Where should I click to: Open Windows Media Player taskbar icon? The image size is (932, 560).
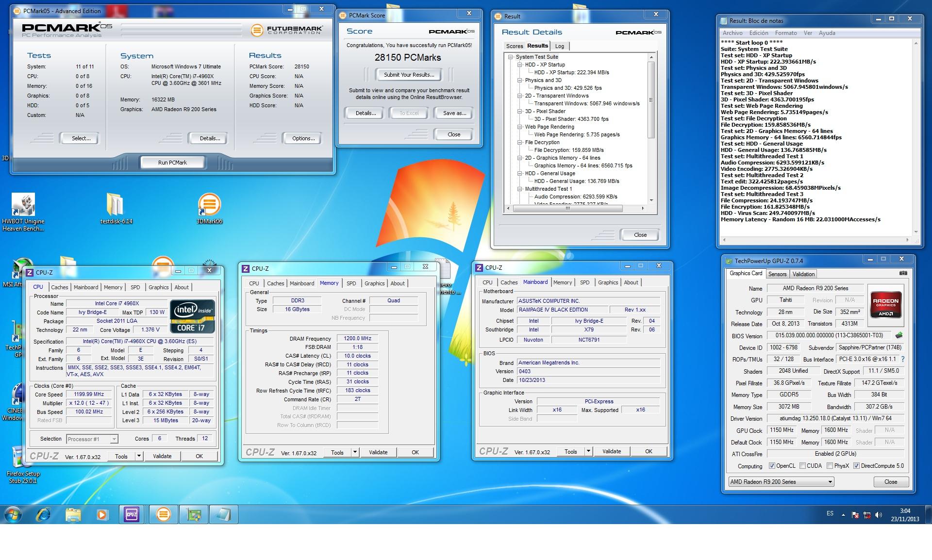click(x=102, y=514)
